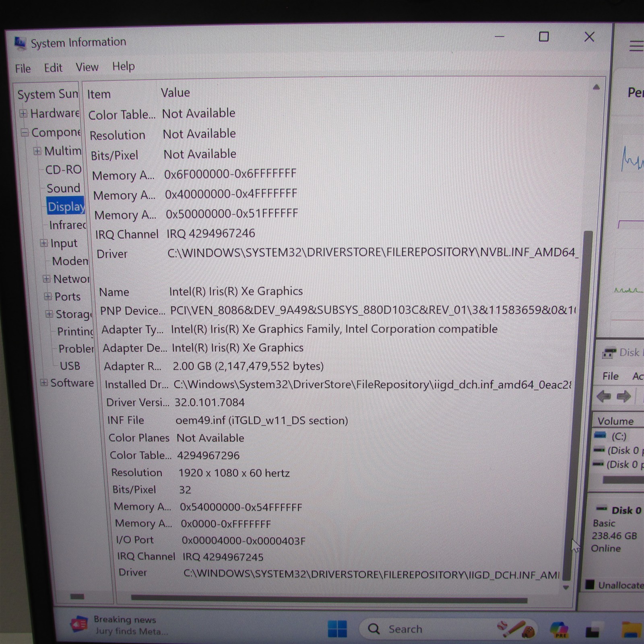Select the CD-ROM tree item
Image resolution: width=644 pixels, height=644 pixels.
click(63, 170)
